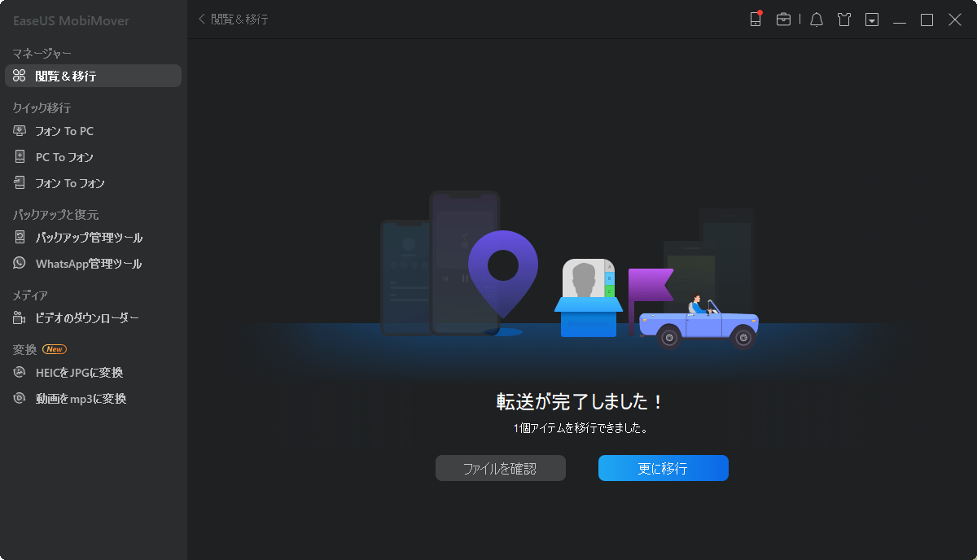The height and width of the screenshot is (560, 977).
Task: Open the toolkit briefcase icon
Action: [783, 19]
